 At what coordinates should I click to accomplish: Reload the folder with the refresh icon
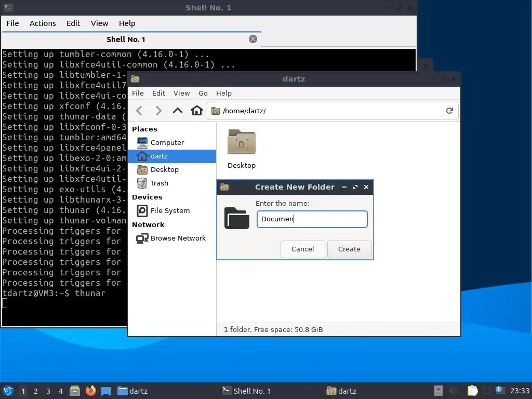tap(449, 111)
